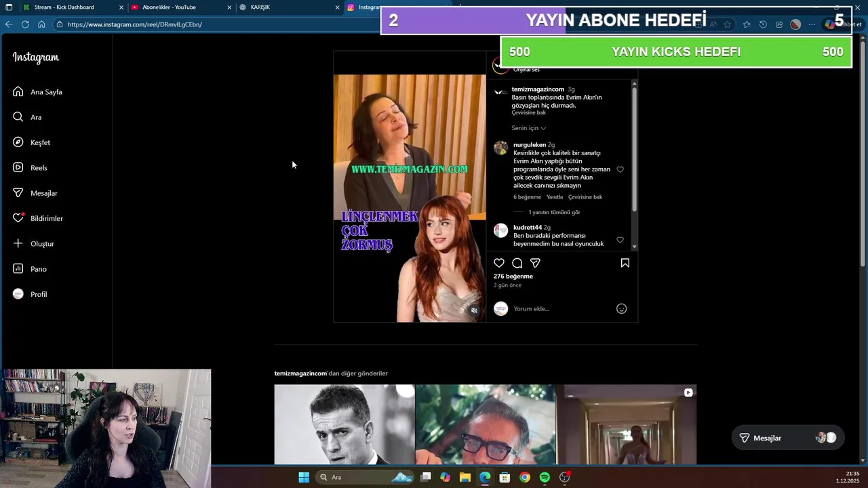Open the 276 beğenme likes list
The width and height of the screenshot is (868, 488).
pyautogui.click(x=513, y=277)
